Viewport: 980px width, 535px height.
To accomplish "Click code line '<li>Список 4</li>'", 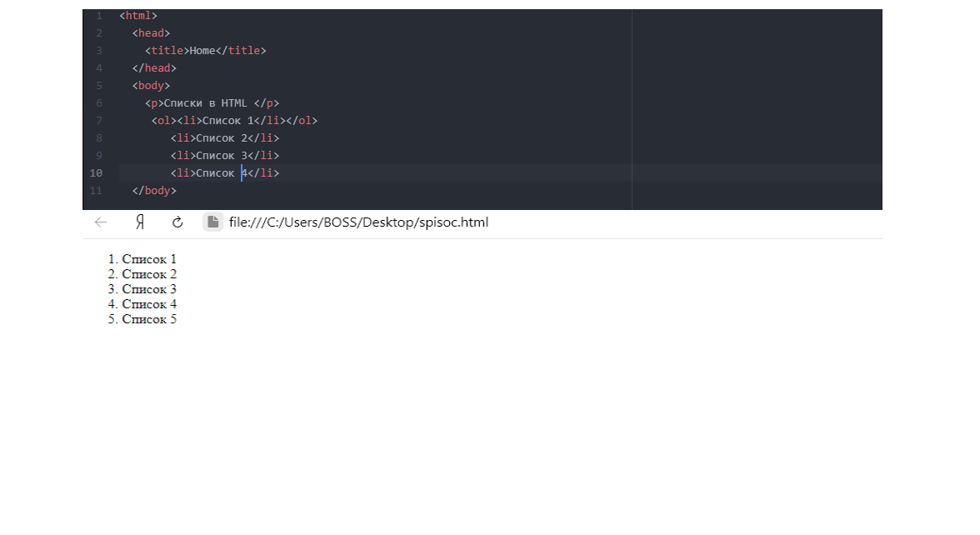I will 225,173.
